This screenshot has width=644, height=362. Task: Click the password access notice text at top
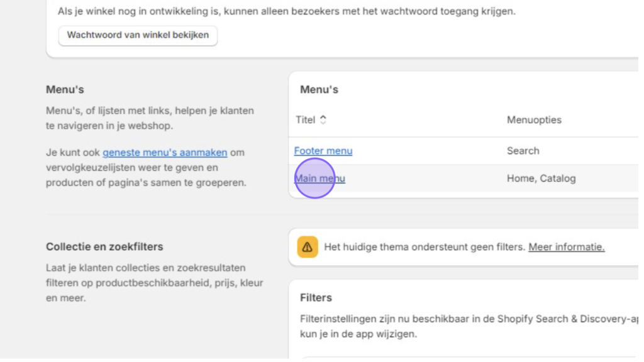[286, 11]
